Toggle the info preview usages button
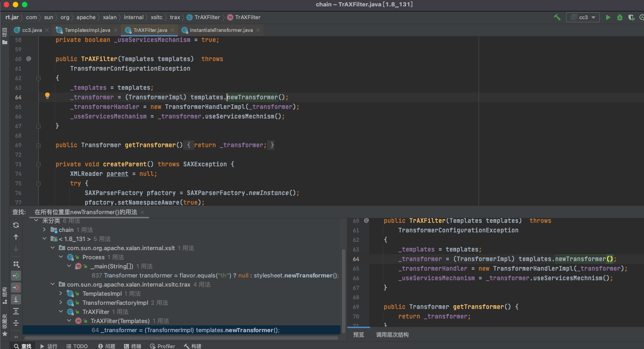644x349 pixels. (16, 299)
